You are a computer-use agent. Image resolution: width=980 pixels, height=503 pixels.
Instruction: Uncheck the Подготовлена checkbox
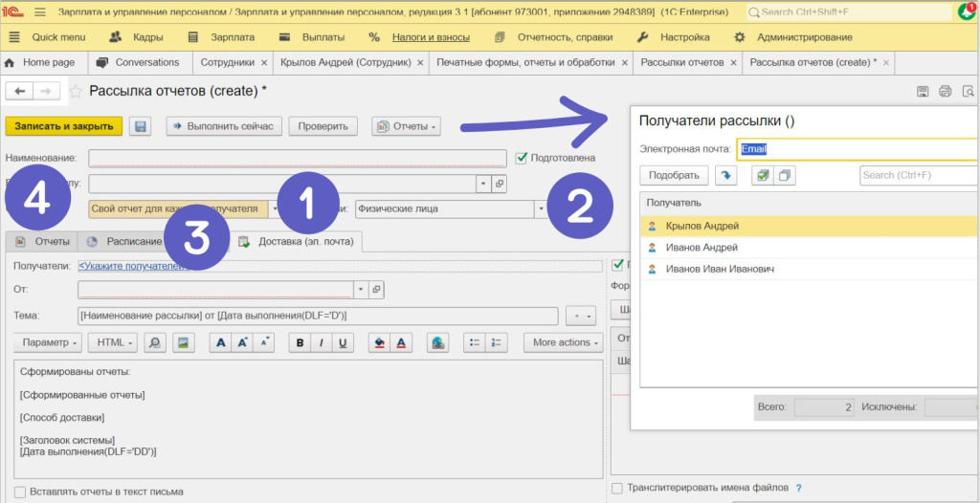(x=522, y=158)
